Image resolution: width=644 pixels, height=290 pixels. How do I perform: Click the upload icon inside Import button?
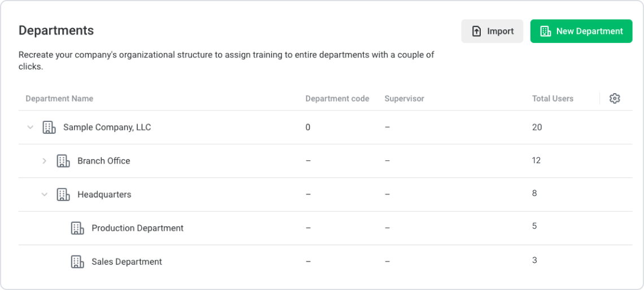click(476, 31)
